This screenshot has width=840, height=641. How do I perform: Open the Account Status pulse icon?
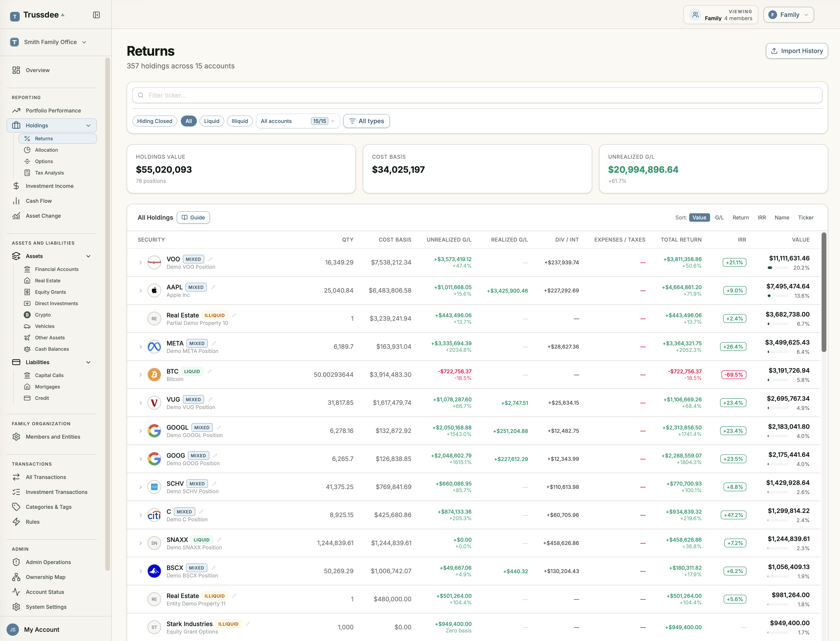pyautogui.click(x=16, y=592)
